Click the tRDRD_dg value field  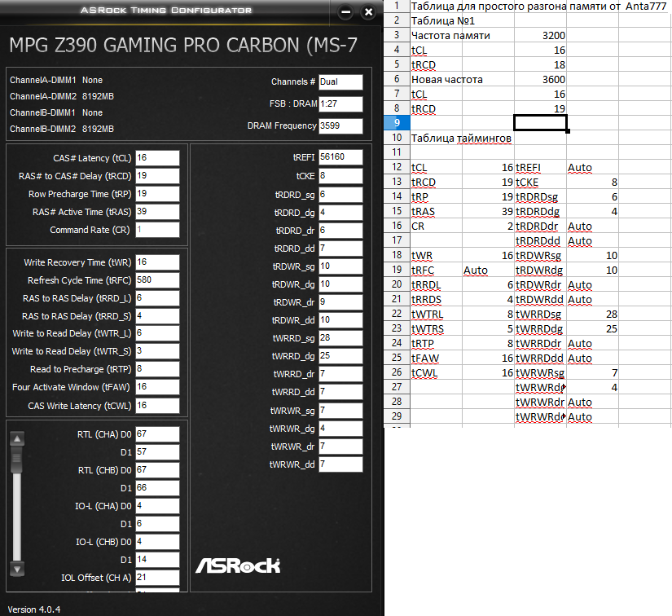click(340, 213)
